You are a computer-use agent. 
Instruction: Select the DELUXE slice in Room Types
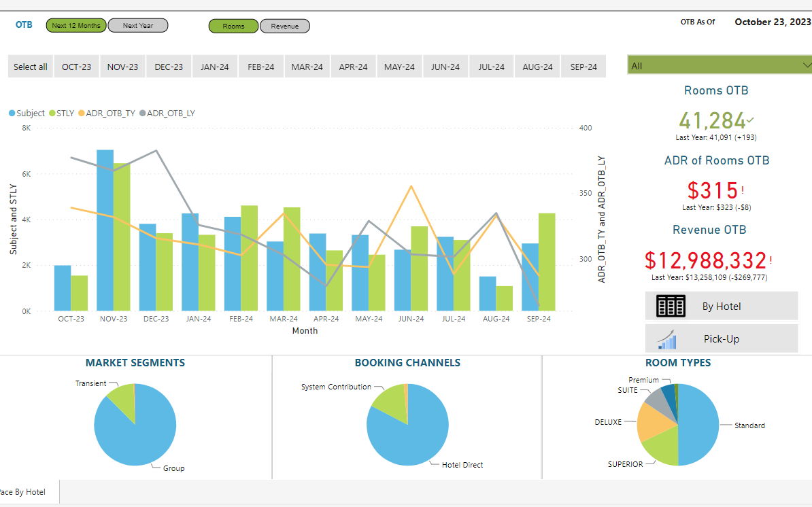pyautogui.click(x=652, y=421)
